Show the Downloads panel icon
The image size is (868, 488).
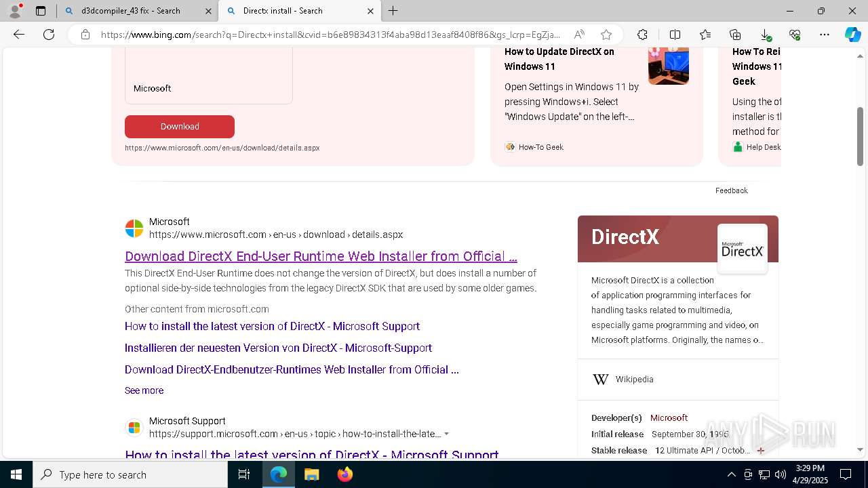[766, 35]
